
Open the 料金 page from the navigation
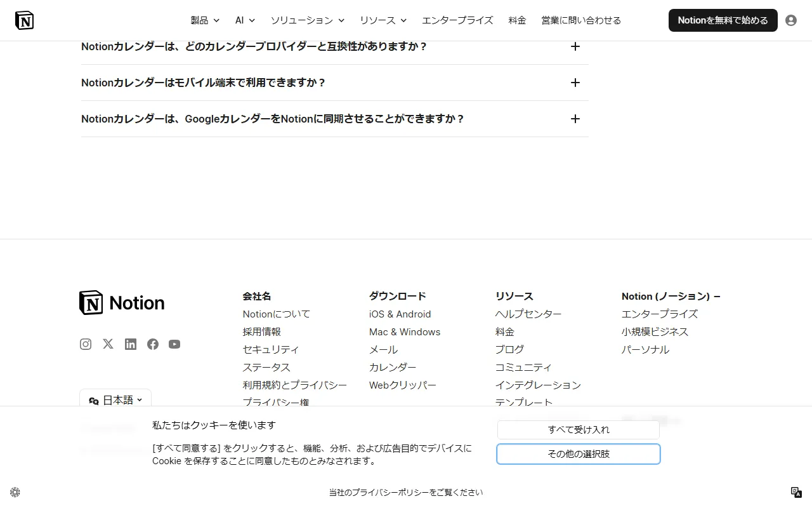tap(517, 20)
